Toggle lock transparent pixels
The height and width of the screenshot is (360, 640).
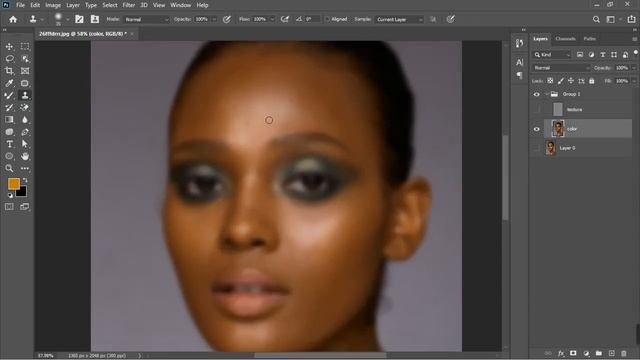coord(550,81)
